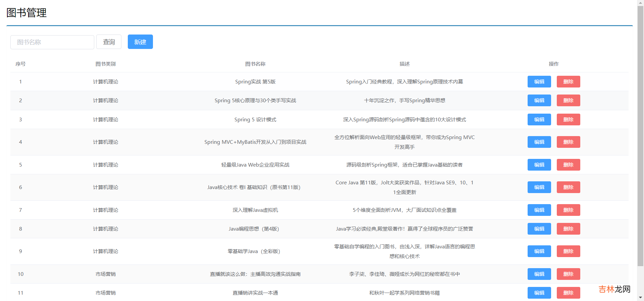This screenshot has width=644, height=301.
Task: Click the scrollbar down arrow
Action: tap(640, 298)
